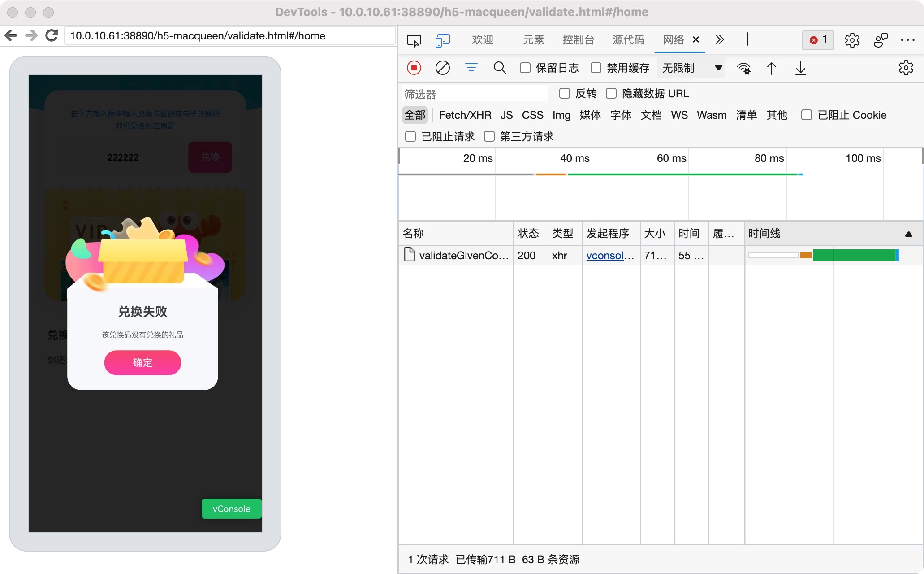Toggle the network filter bar icon

point(471,68)
